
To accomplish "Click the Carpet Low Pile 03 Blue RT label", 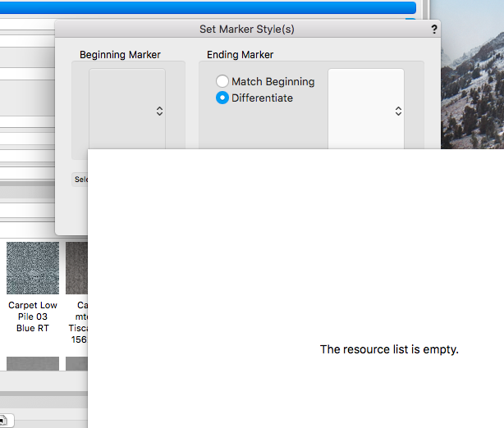I will (33, 316).
